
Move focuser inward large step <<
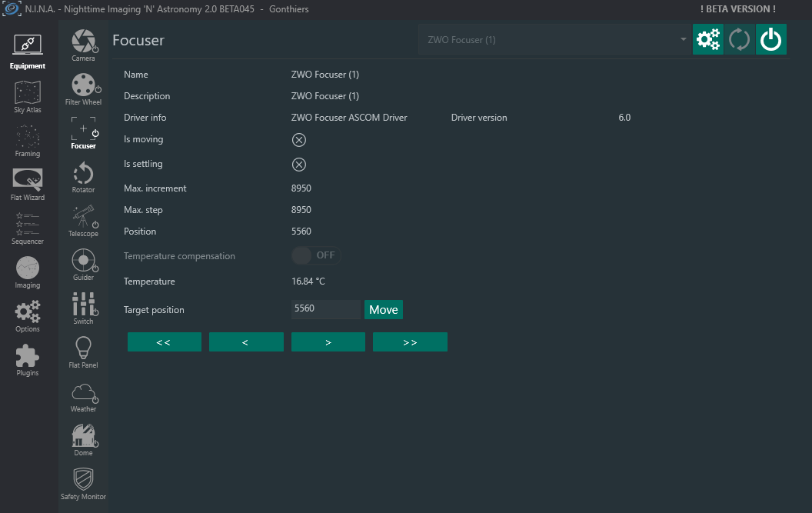pos(164,342)
